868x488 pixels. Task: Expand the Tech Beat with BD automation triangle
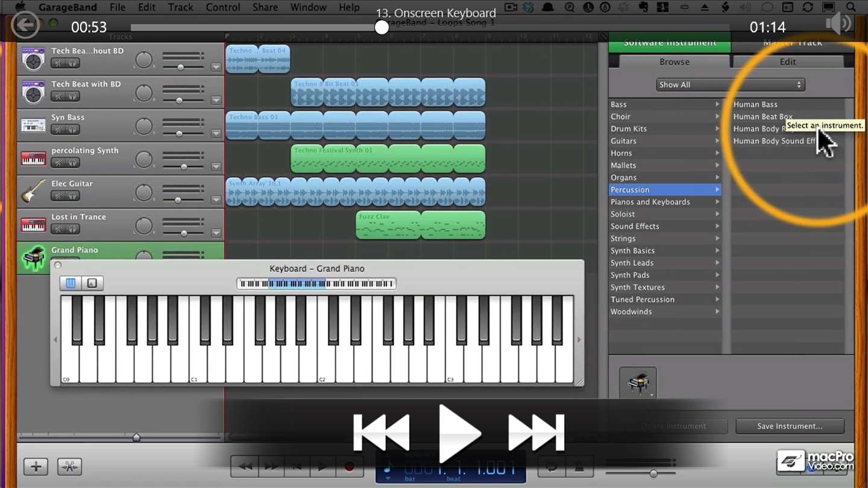pyautogui.click(x=216, y=100)
